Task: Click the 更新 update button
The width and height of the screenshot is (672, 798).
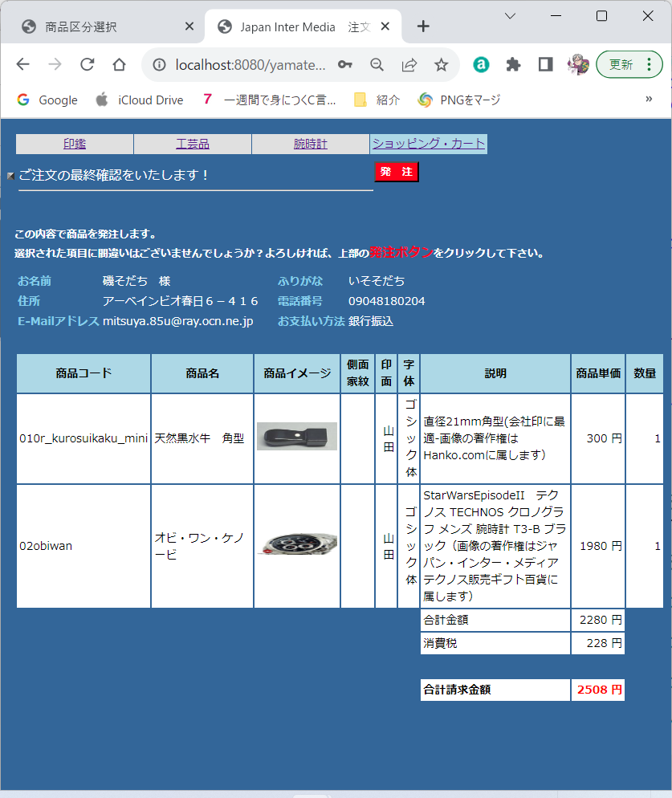Action: point(621,65)
